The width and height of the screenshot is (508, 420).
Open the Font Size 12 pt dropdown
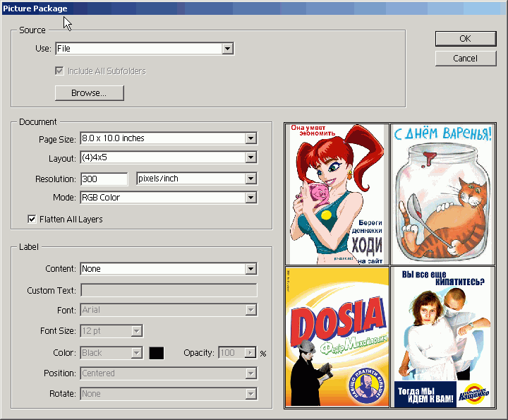[111, 331]
